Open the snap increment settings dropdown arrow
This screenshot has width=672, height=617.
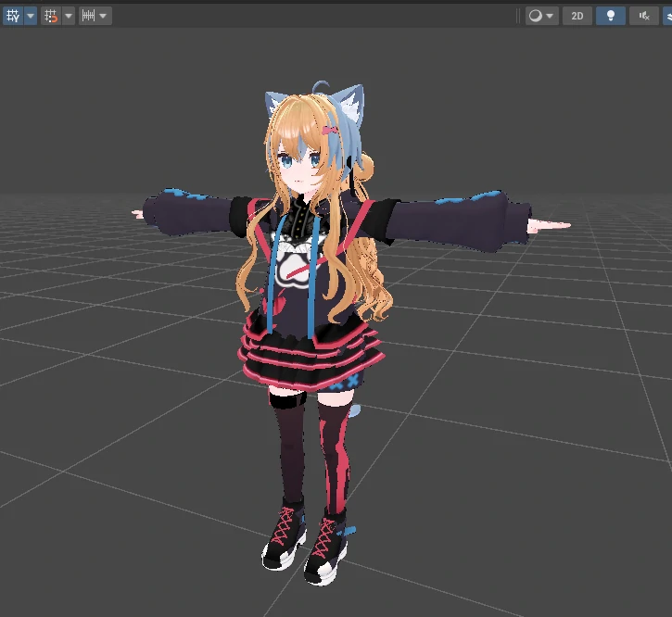point(104,16)
